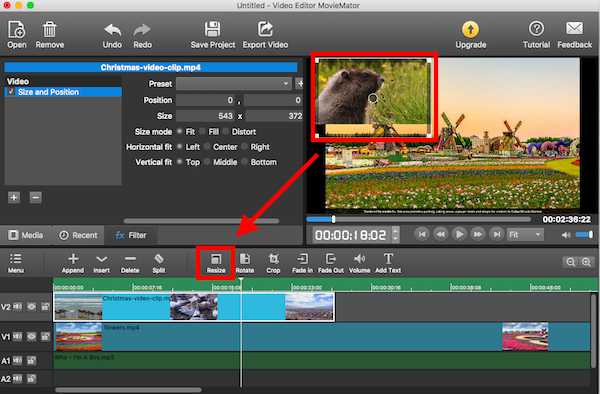Apply Fade Out to the clip
Image resolution: width=600 pixels, height=394 pixels.
tap(331, 263)
